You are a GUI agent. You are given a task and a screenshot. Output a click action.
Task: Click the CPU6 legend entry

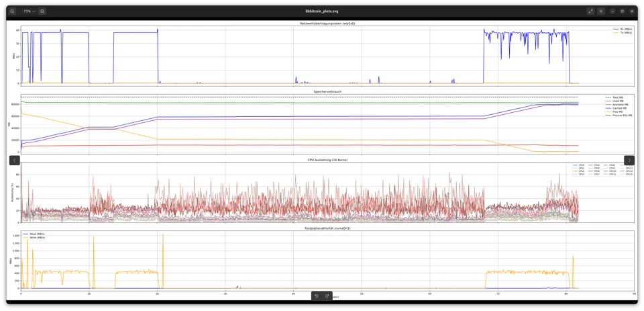594,171
